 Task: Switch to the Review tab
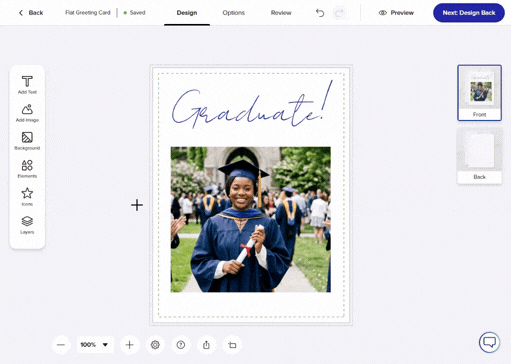point(281,13)
